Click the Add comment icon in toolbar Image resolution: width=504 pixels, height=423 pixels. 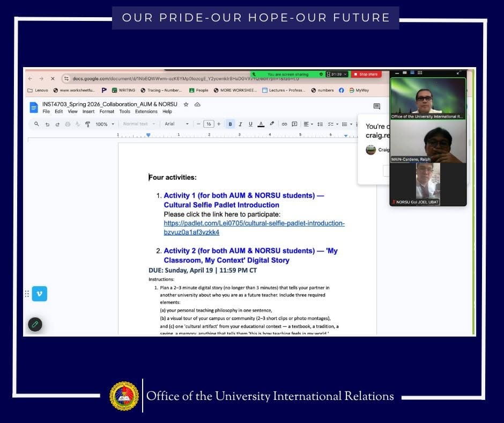point(294,124)
